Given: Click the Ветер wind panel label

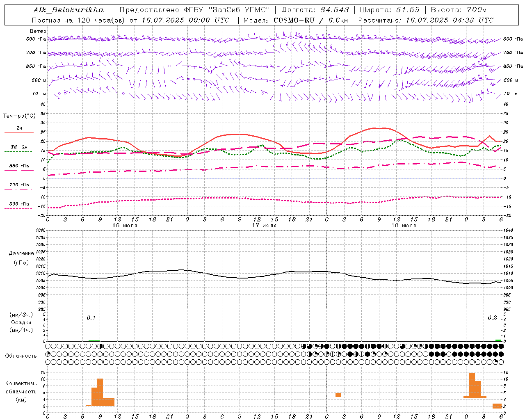Looking at the screenshot, I should (x=38, y=31).
